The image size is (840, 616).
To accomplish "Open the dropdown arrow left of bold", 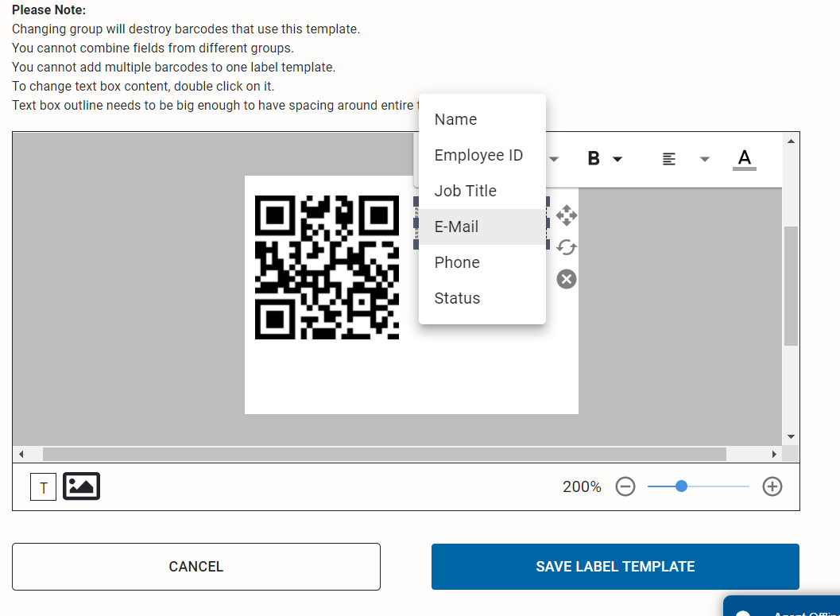I will coord(554,159).
